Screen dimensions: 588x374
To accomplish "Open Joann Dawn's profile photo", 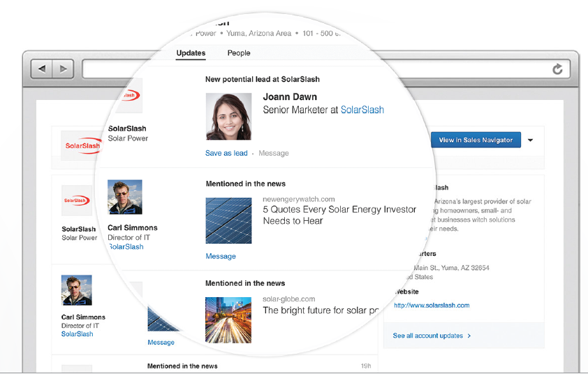I will [x=228, y=117].
